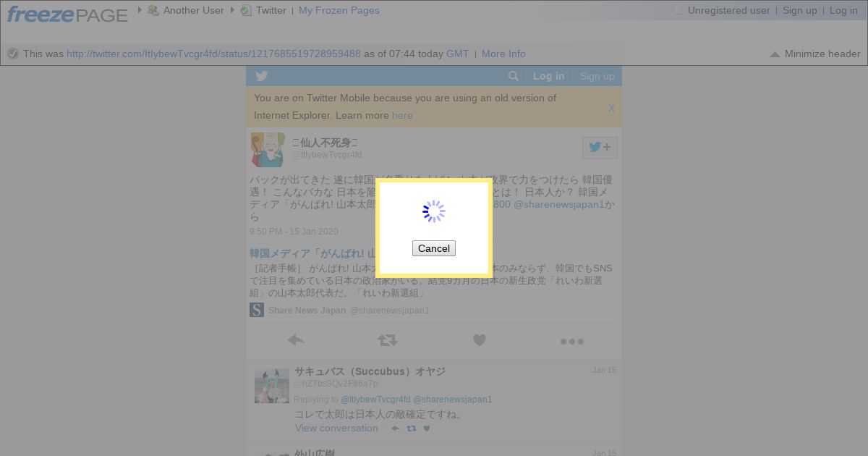Screen dimensions: 868x456
Task: Click the search magnifier icon in Twitter bar
Action: tap(513, 76)
